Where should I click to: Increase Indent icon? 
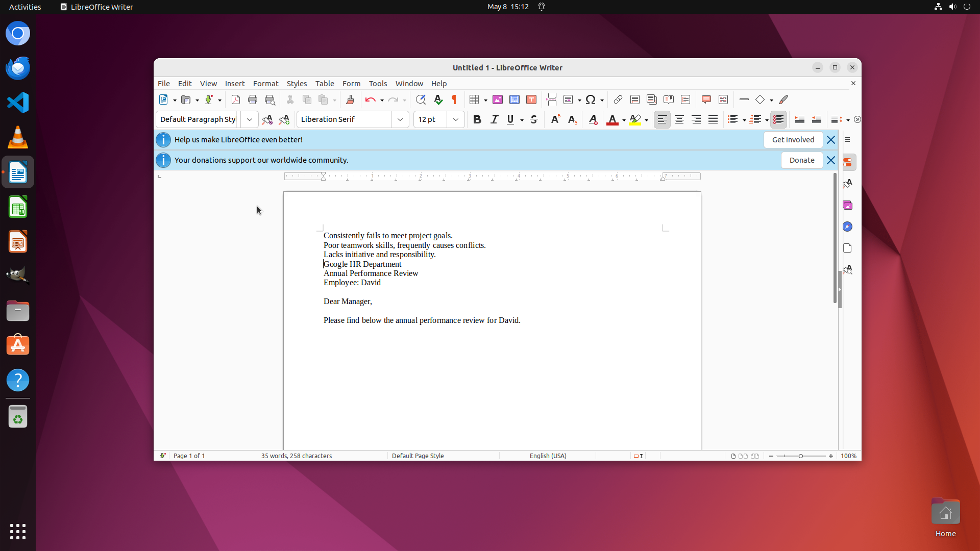(x=800, y=119)
